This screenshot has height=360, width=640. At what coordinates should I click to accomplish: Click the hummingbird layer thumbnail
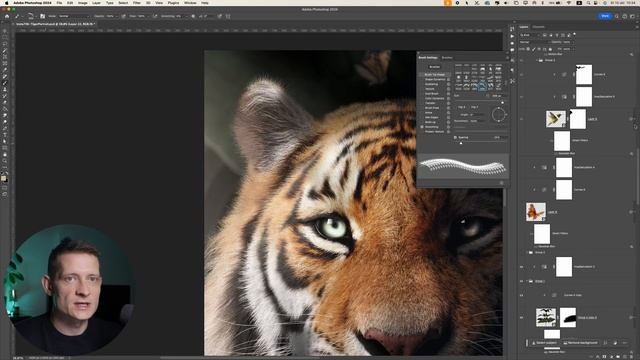(x=556, y=119)
